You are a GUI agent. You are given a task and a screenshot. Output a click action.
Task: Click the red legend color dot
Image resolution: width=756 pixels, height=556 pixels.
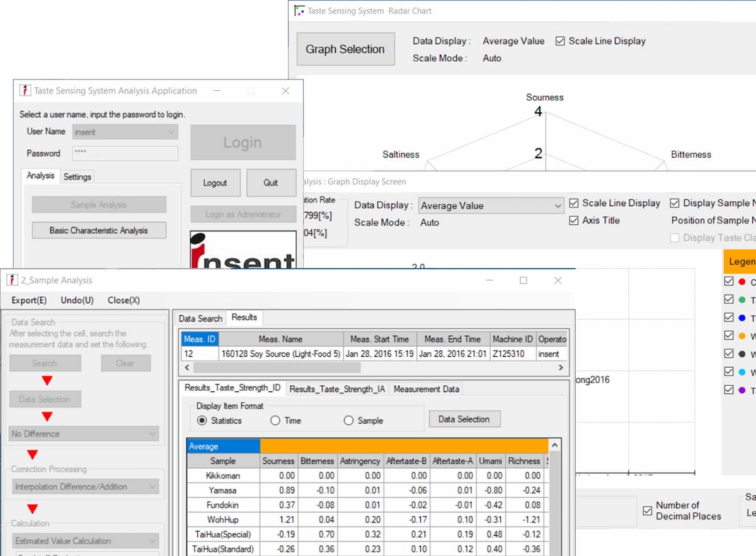742,282
